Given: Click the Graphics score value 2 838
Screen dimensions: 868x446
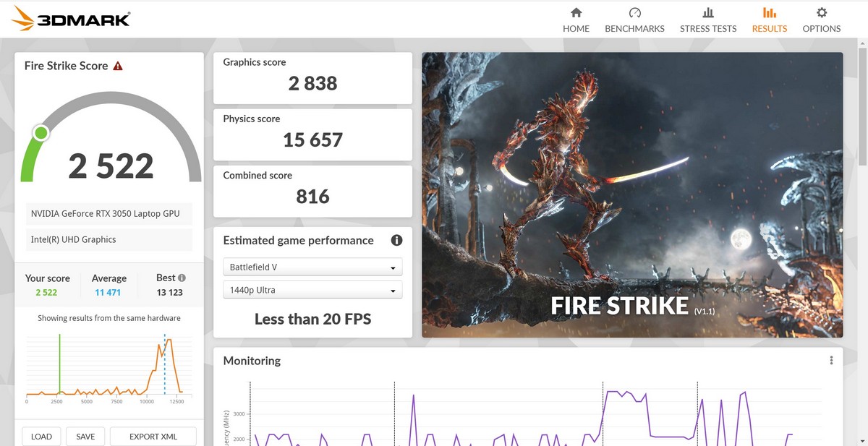Looking at the screenshot, I should (312, 83).
